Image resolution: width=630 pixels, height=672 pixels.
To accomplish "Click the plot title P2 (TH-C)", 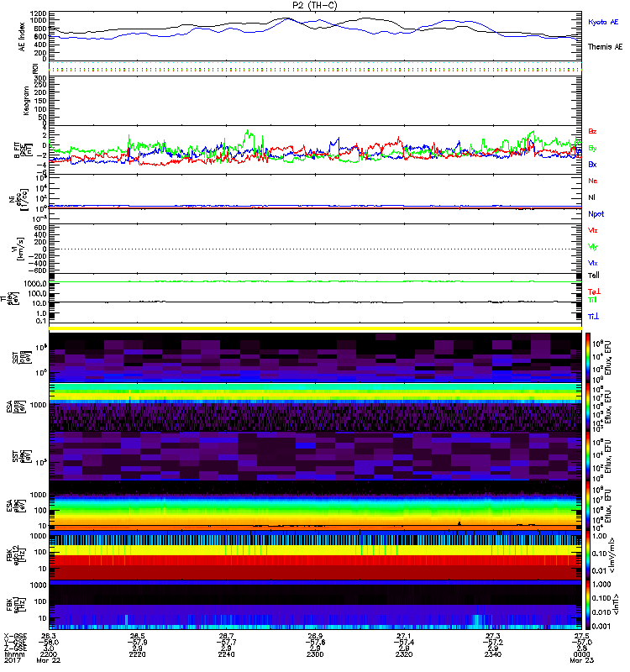I will coord(315,5).
